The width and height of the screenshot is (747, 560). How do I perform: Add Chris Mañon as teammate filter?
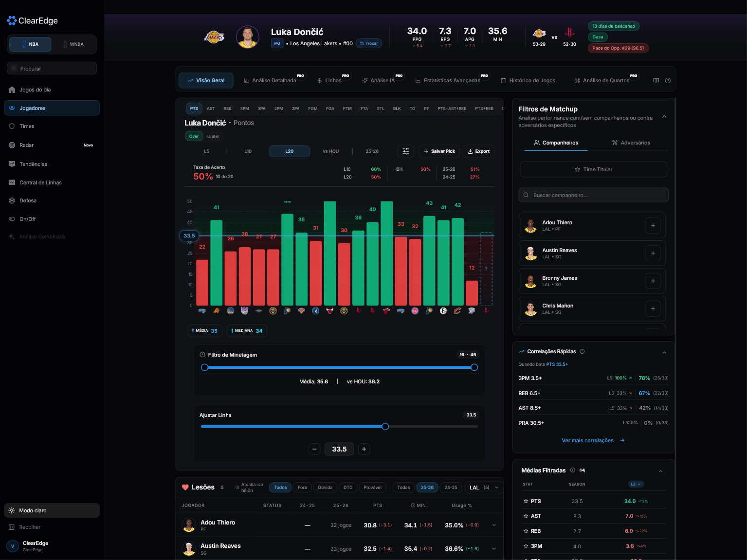click(x=653, y=308)
